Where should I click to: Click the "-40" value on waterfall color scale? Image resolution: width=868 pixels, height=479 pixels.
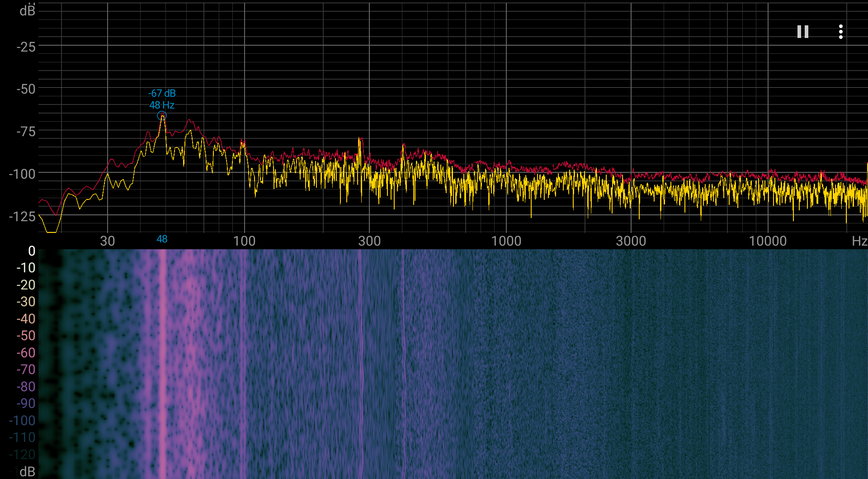(26, 319)
